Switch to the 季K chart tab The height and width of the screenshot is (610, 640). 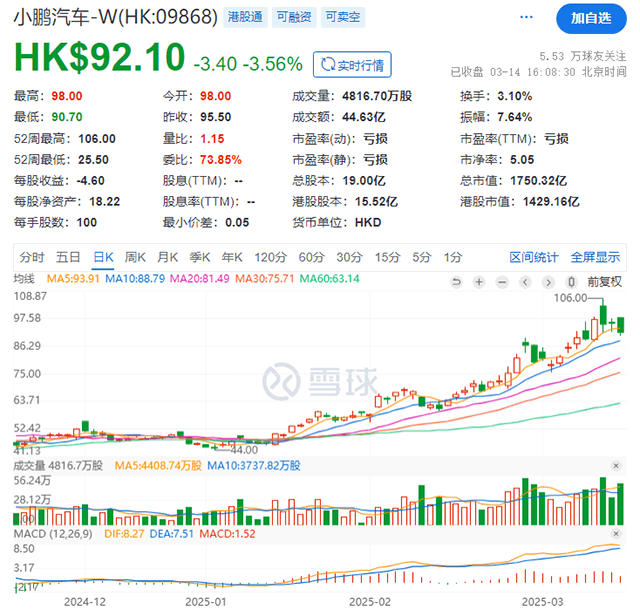(200, 258)
